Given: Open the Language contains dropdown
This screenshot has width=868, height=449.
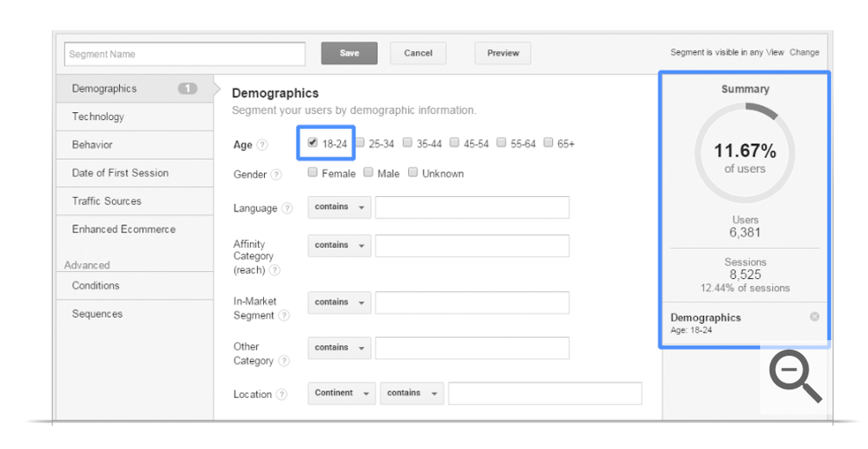Looking at the screenshot, I should (339, 208).
